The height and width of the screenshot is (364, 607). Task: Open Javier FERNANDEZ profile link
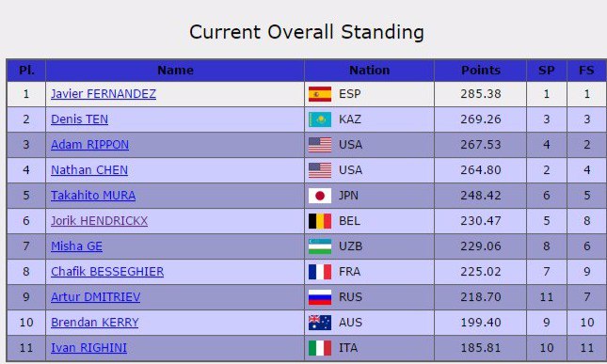pos(104,94)
